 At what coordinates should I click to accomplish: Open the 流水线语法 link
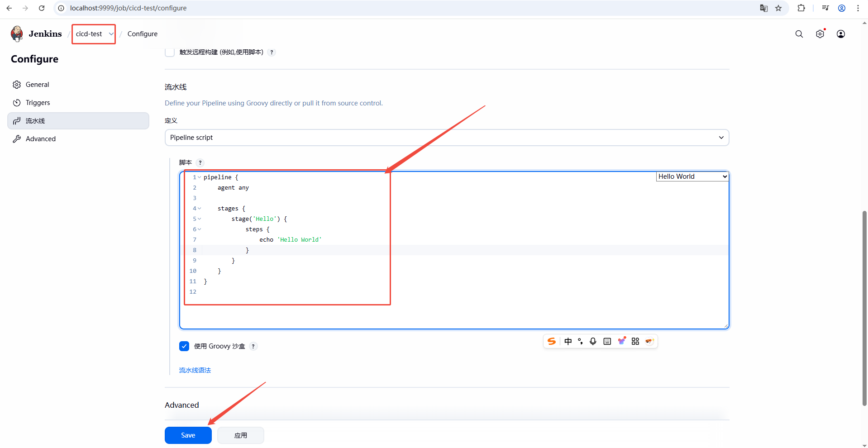coord(195,370)
